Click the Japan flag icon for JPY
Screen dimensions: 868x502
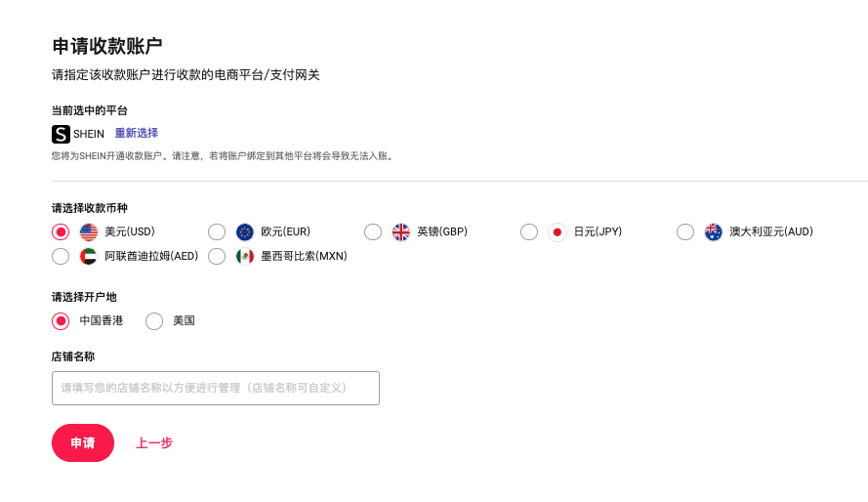click(558, 231)
